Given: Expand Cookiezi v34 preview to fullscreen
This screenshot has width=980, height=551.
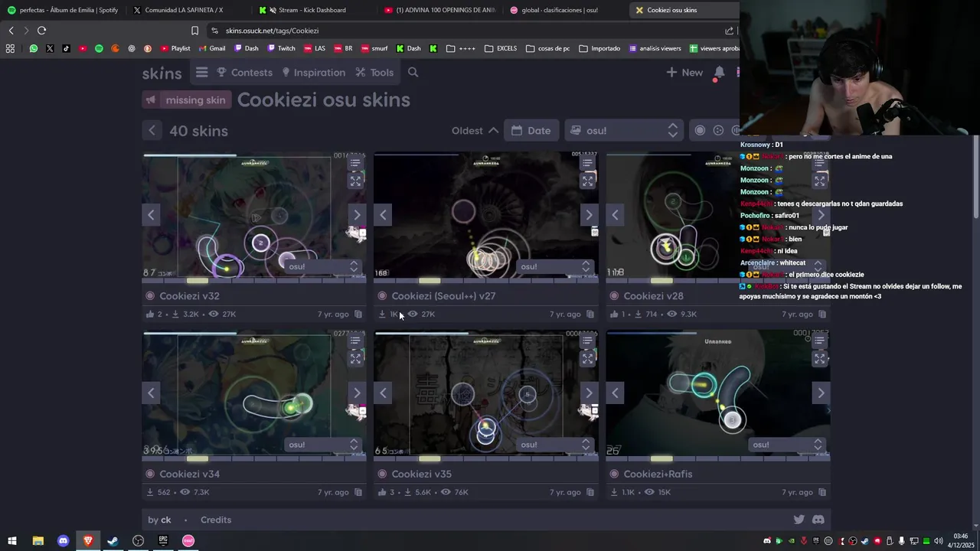Looking at the screenshot, I should click(355, 358).
